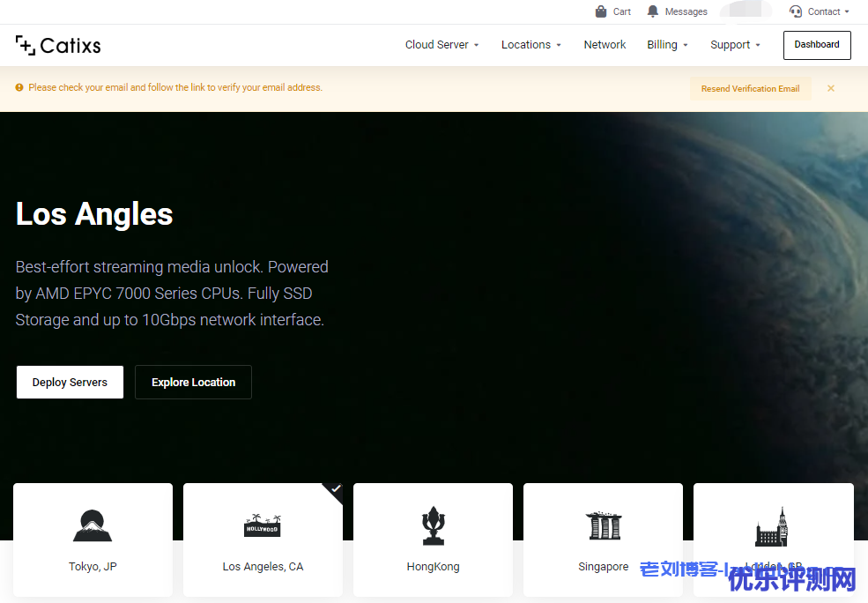Dismiss the email verification banner

[x=831, y=88]
